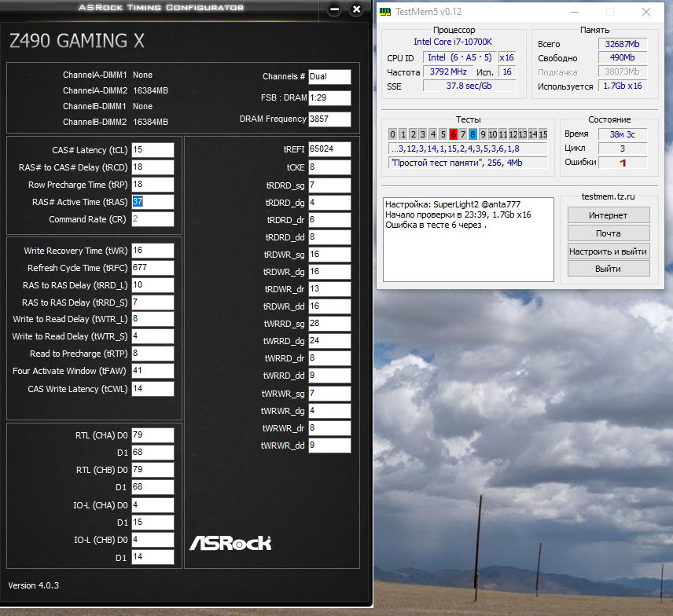Click the Почта button in TestMem5
673x616 pixels.
click(609, 233)
